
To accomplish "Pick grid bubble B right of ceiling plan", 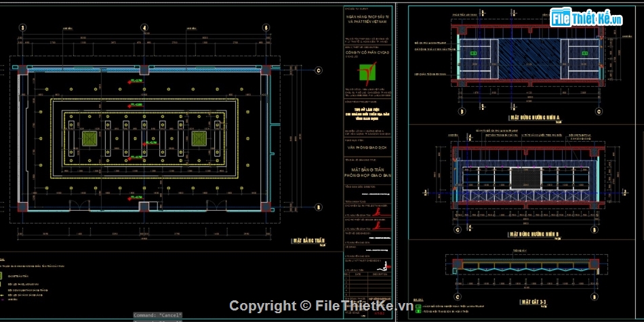I will pos(319,207).
